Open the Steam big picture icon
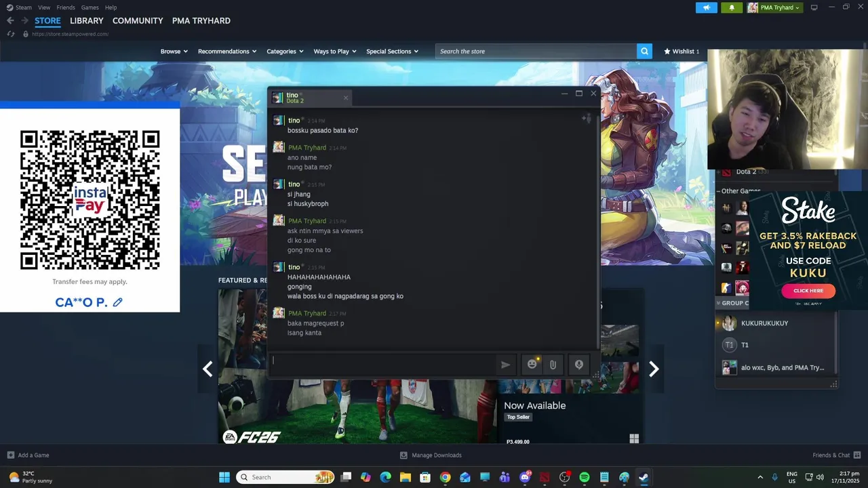The image size is (868, 488). tap(814, 7)
